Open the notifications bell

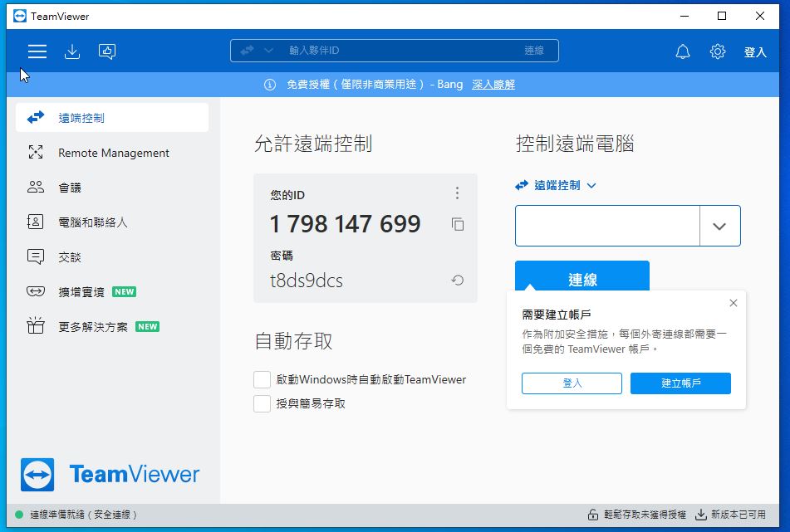(x=683, y=51)
